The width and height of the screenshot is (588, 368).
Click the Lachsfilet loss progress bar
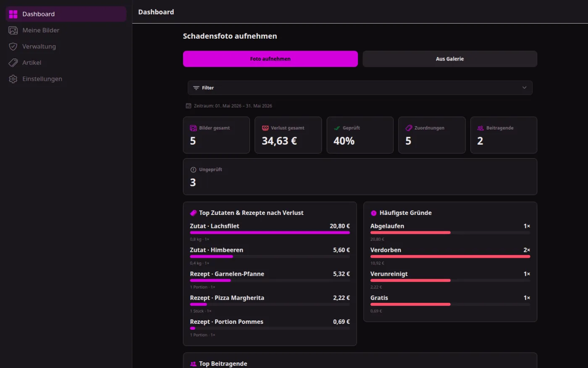click(270, 233)
